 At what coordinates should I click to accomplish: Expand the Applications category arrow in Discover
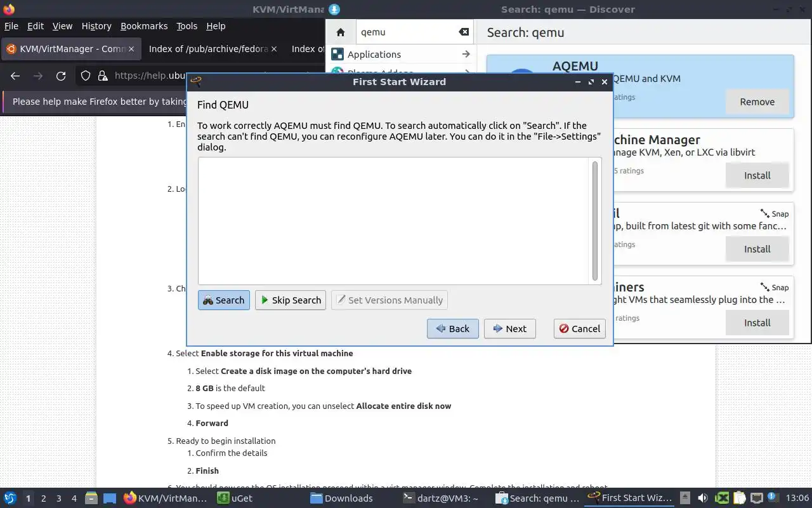tap(466, 55)
